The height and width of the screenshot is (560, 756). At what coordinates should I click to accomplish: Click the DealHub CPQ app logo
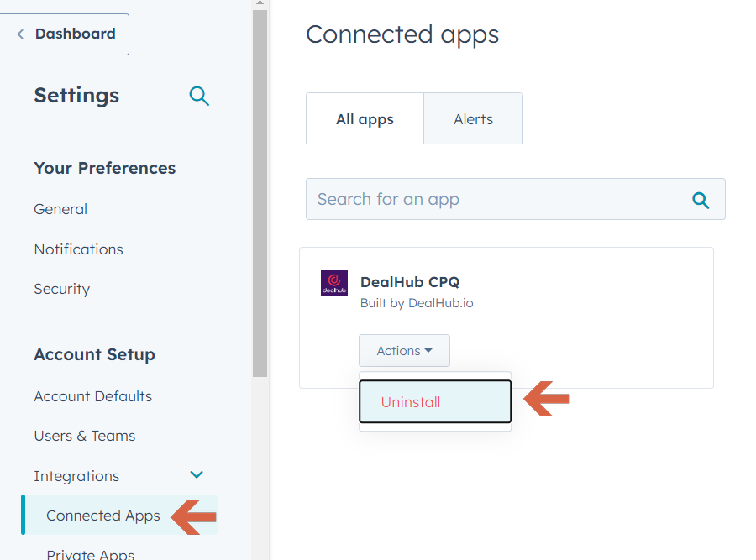pos(334,283)
